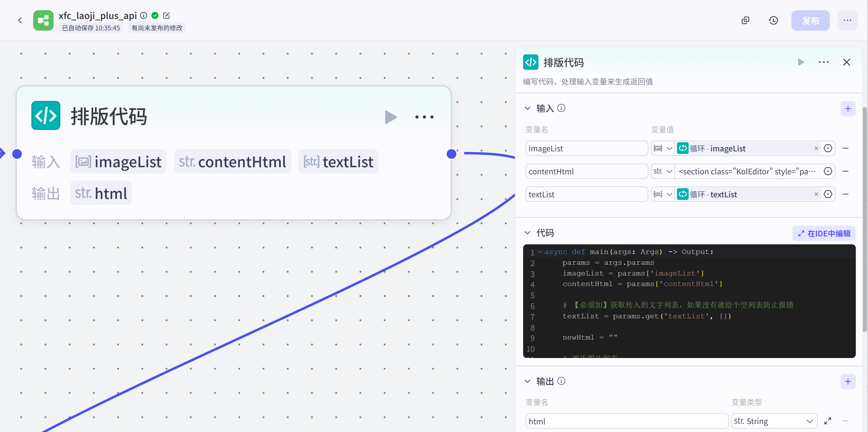Open variable picker for imageList row
Viewport: 868px width, 432px height.
[x=828, y=148]
